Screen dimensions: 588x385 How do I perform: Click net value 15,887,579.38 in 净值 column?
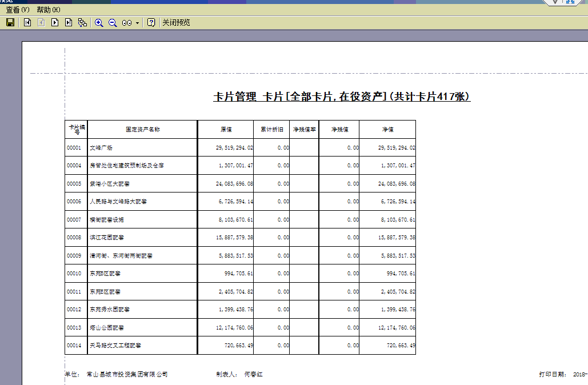pos(397,237)
